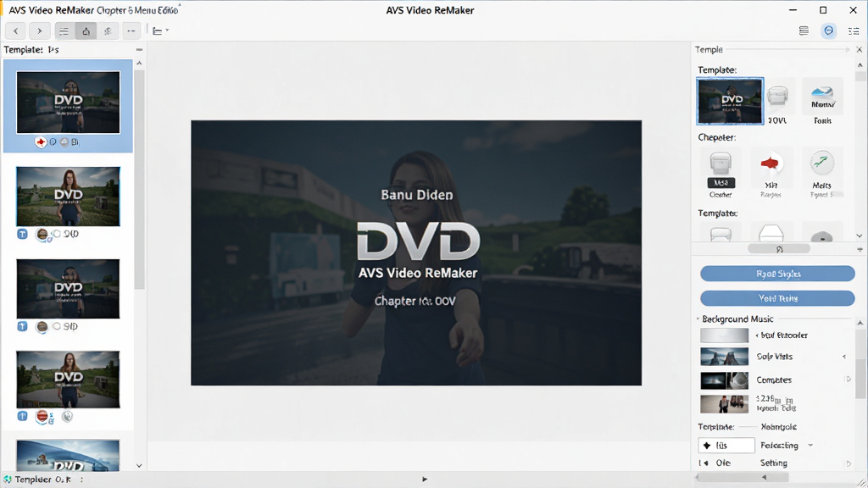Image resolution: width=868 pixels, height=488 pixels.
Task: Click the 'Chapter' caption text in preview
Action: (x=415, y=301)
